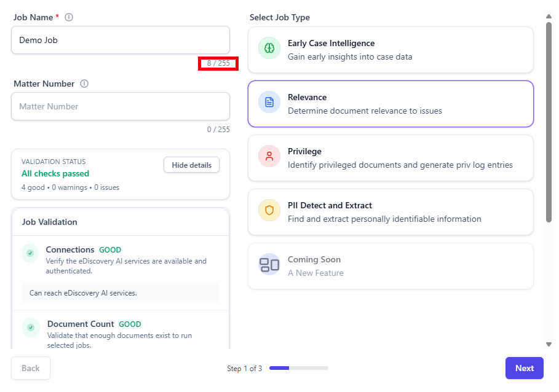559x392 pixels.
Task: Click the Coming Soon job card
Action: click(x=391, y=264)
